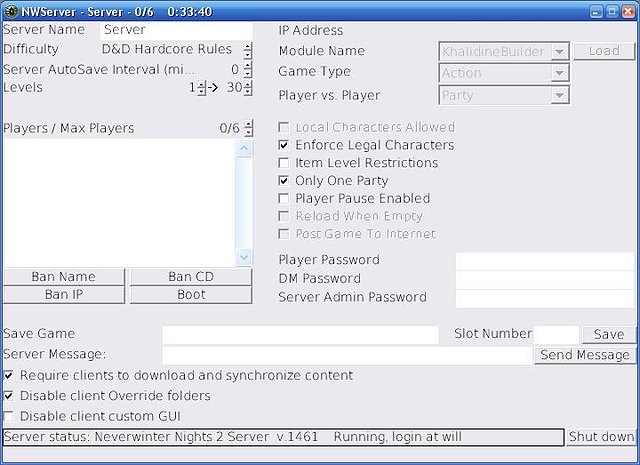Screen dimensions: 640x465
Task: Minimize the NWServer window
Action: [x=596, y=11]
